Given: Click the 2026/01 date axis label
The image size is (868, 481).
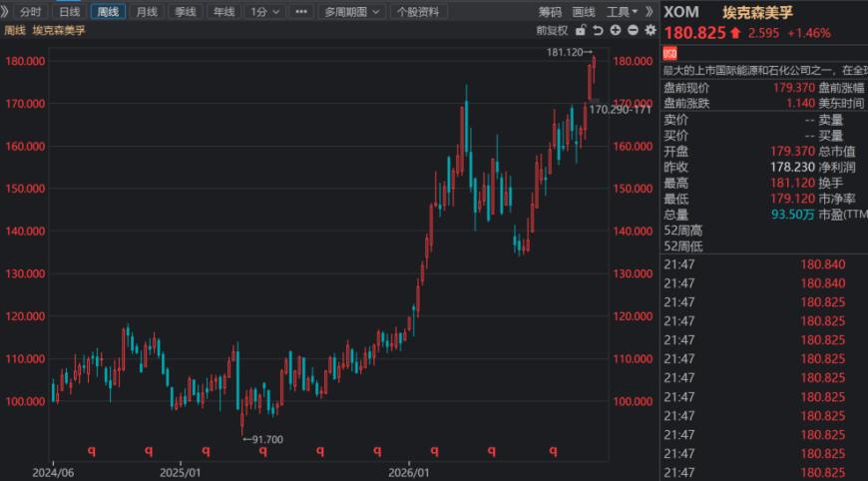Looking at the screenshot, I should [x=408, y=473].
